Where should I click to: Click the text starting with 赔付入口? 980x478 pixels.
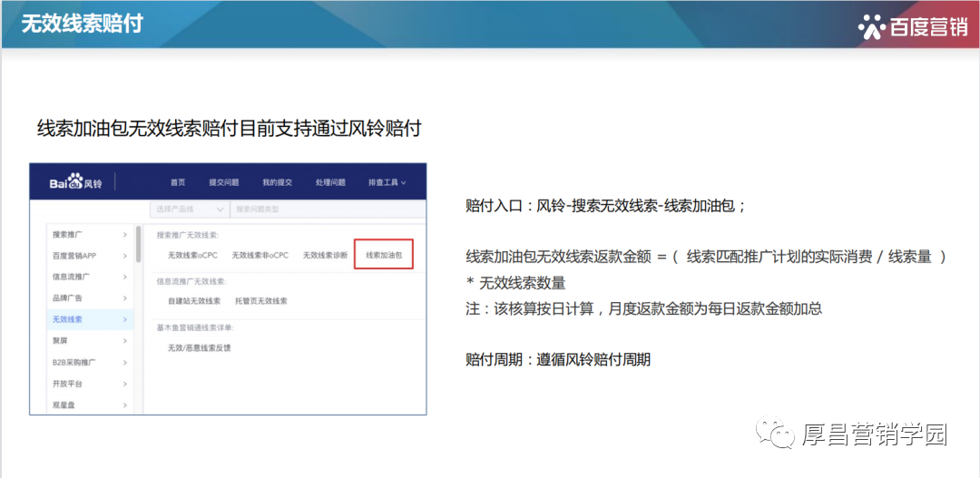(x=605, y=207)
